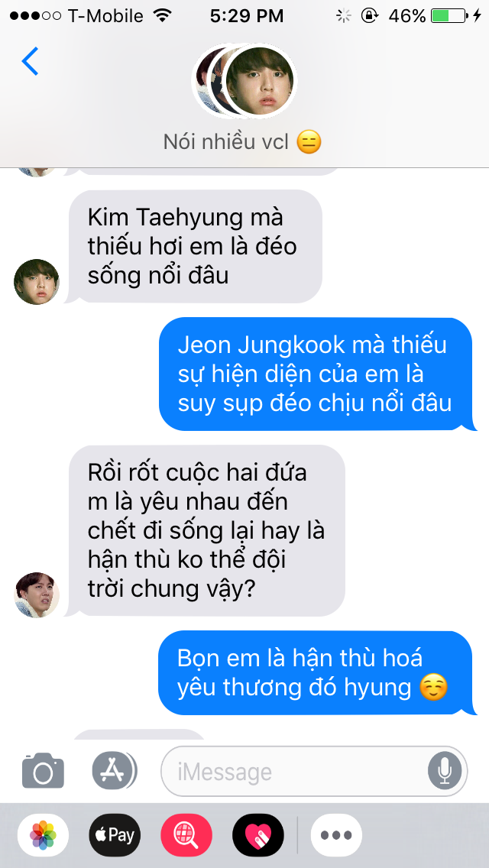Image resolution: width=489 pixels, height=868 pixels.
Task: Tap sender avatar beside Kim Taehyung message
Action: click(37, 282)
